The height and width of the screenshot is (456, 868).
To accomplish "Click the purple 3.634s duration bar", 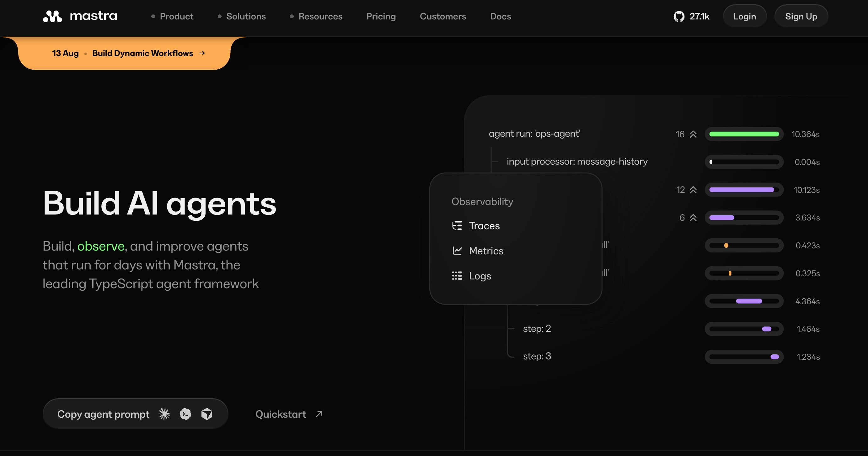I will 744,218.
